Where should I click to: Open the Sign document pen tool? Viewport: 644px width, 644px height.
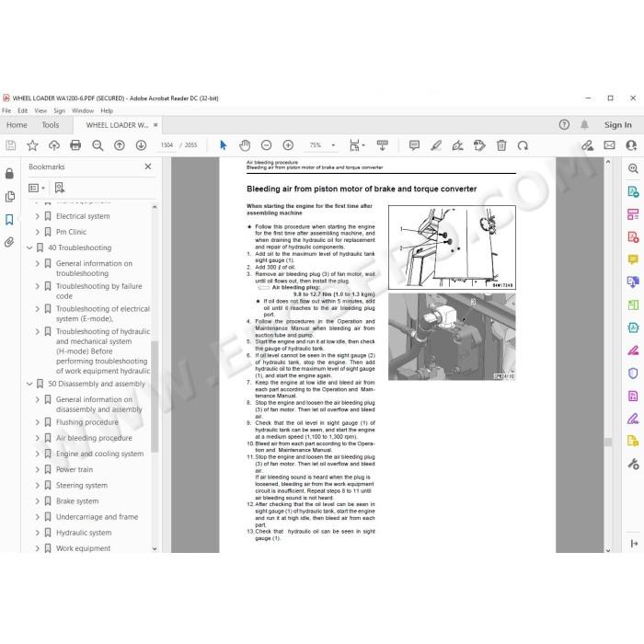click(457, 145)
